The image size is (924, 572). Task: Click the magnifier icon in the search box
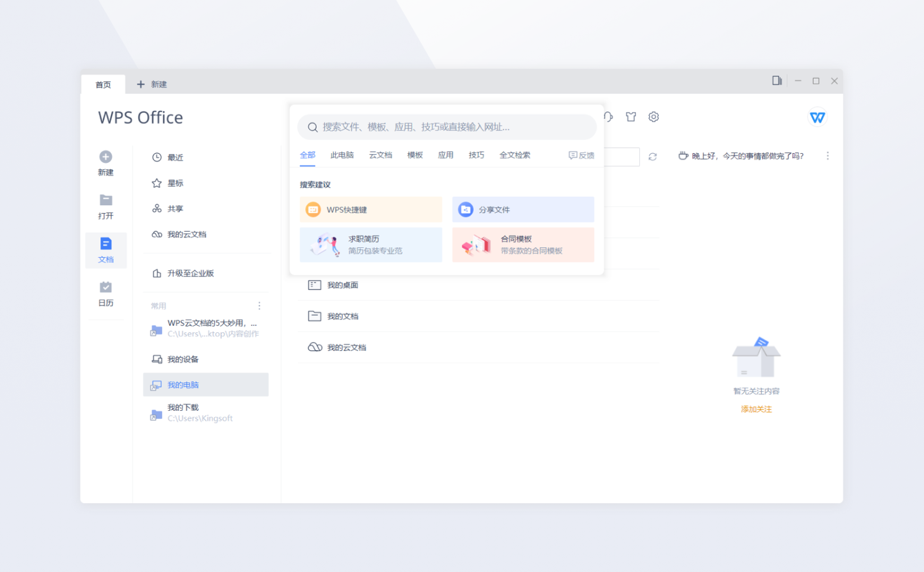coord(313,127)
